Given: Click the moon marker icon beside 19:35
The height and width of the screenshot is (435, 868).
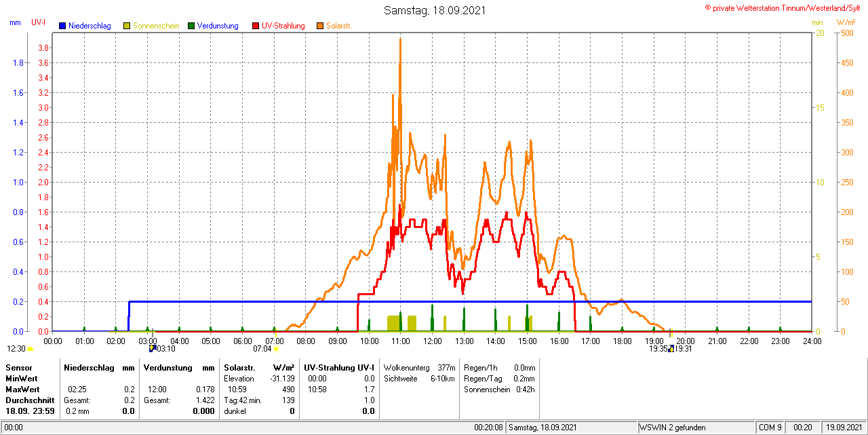Looking at the screenshot, I should [x=671, y=348].
